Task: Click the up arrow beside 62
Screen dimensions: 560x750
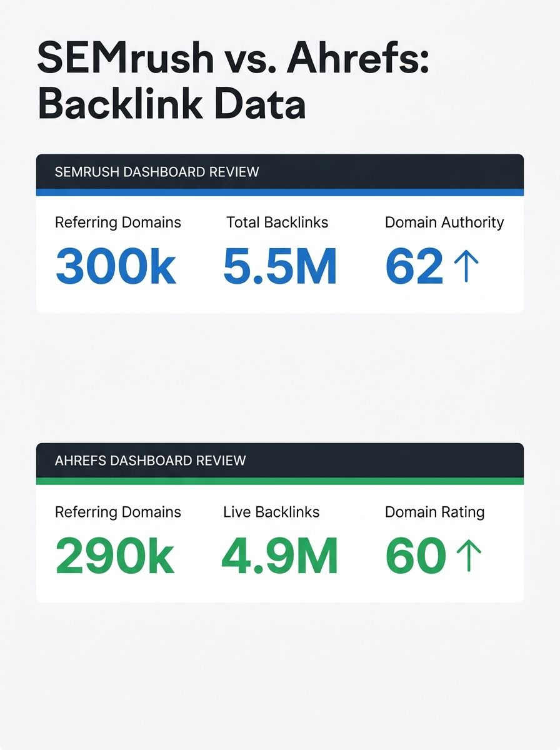Action: click(x=466, y=265)
